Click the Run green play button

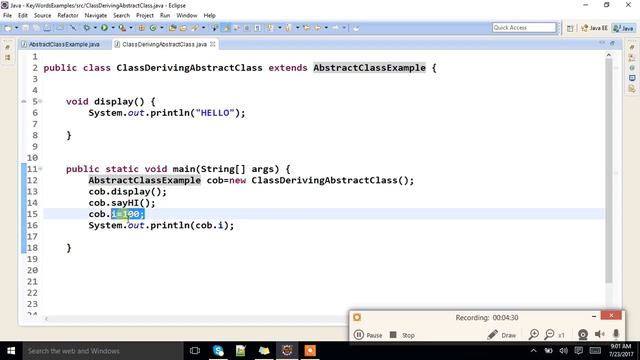coord(104,28)
